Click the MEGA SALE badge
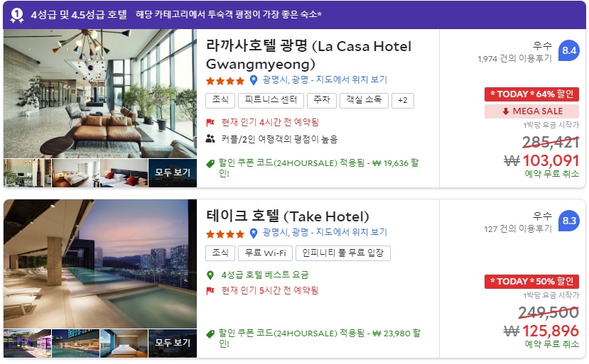This screenshot has height=364, width=589. (x=532, y=111)
